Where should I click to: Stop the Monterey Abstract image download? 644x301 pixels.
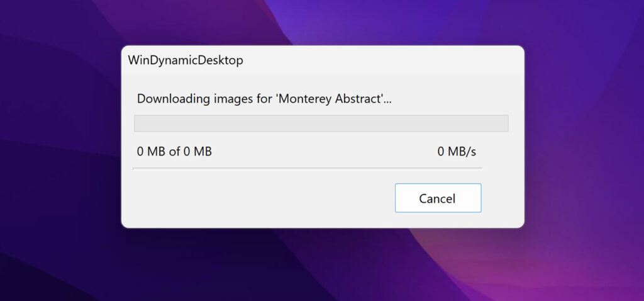coord(438,198)
